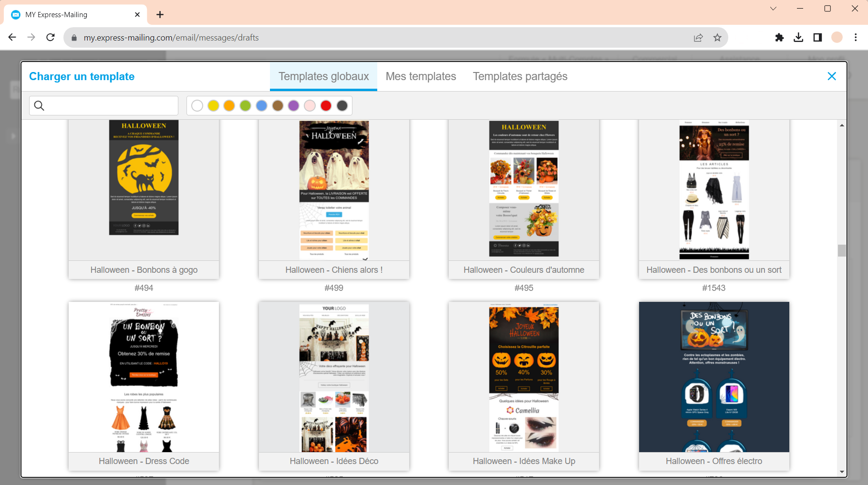
Task: Click the search magnifier icon
Action: click(39, 106)
